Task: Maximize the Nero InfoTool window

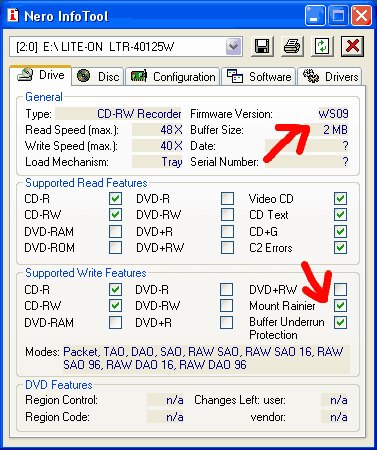Action: 338,16
